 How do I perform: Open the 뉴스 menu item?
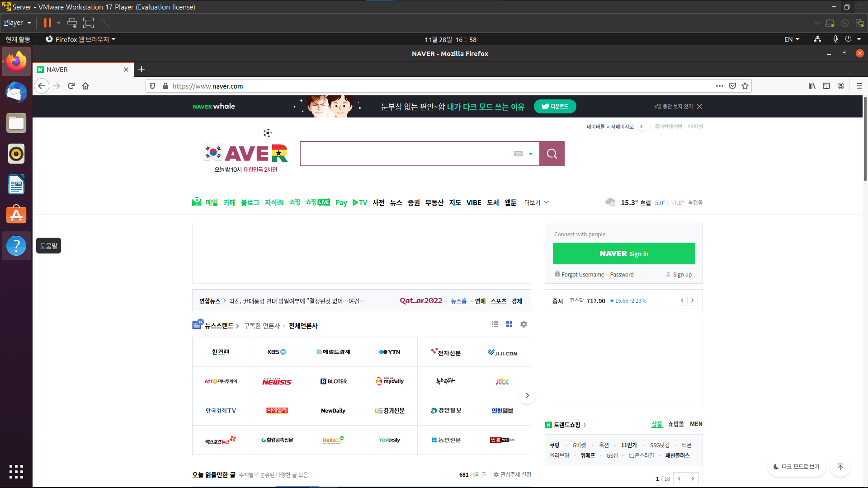[396, 202]
